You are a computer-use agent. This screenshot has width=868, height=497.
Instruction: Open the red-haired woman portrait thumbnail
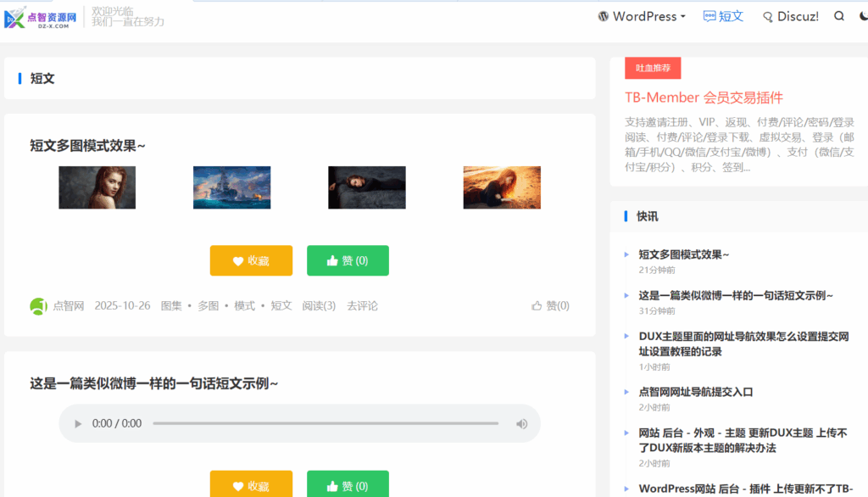click(x=97, y=187)
